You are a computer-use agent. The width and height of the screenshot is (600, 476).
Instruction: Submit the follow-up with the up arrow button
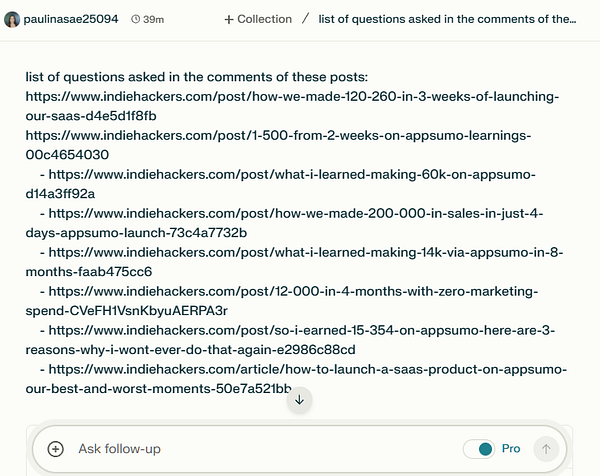(x=545, y=449)
